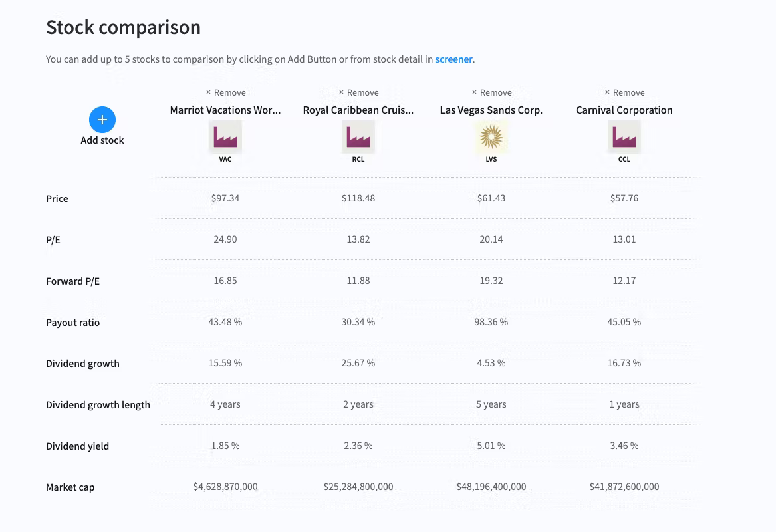Open the screener link
Viewport: 776px width, 532px height.
(x=453, y=59)
